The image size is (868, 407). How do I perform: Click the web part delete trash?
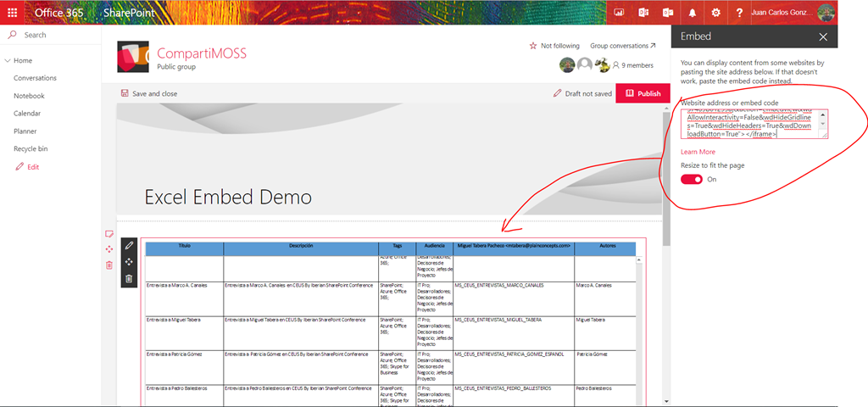(x=129, y=278)
